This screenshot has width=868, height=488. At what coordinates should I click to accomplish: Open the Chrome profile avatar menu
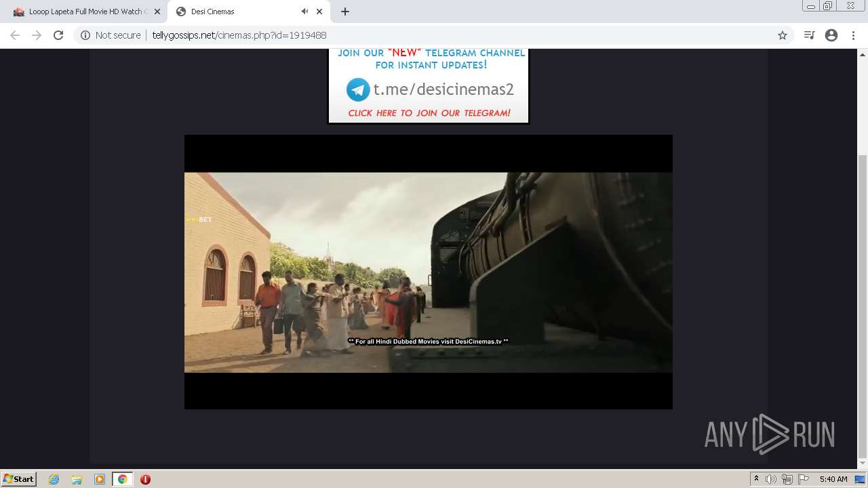(x=831, y=35)
